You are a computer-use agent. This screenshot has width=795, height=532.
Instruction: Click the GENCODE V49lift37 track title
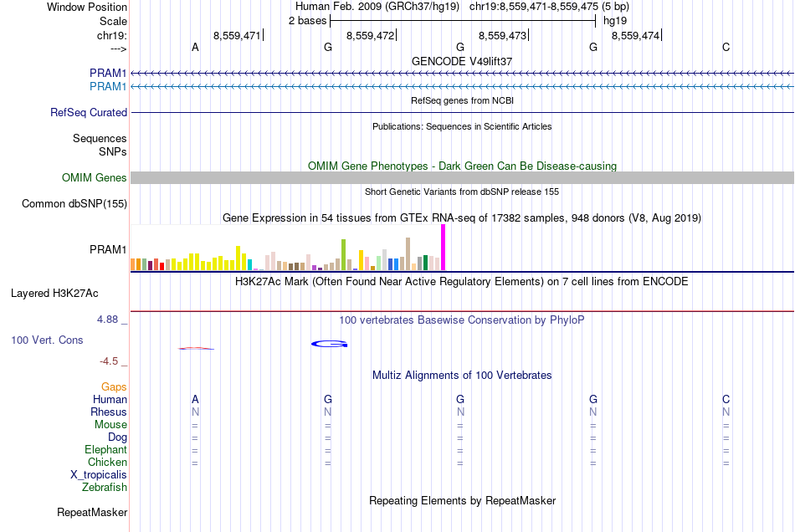click(x=462, y=61)
